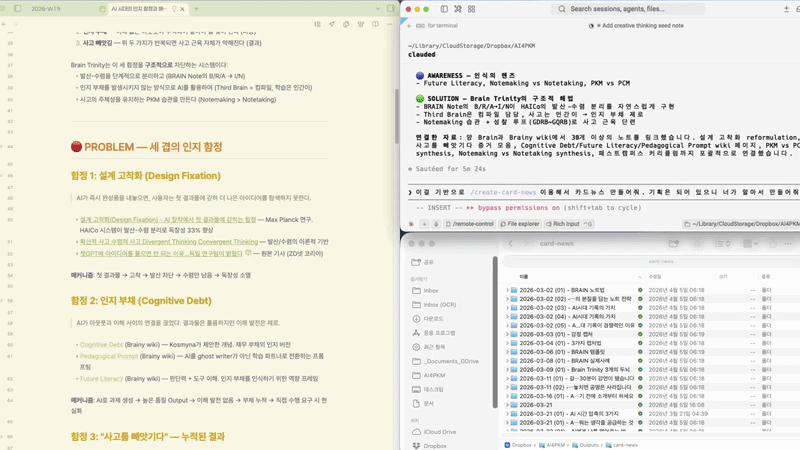Click the microphone icon in terminal bottom bar

(436, 224)
